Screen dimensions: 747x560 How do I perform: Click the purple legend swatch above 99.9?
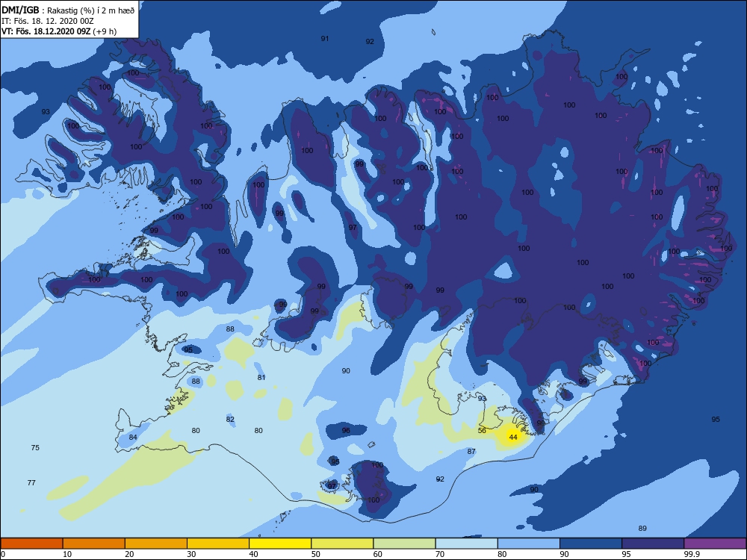point(715,544)
